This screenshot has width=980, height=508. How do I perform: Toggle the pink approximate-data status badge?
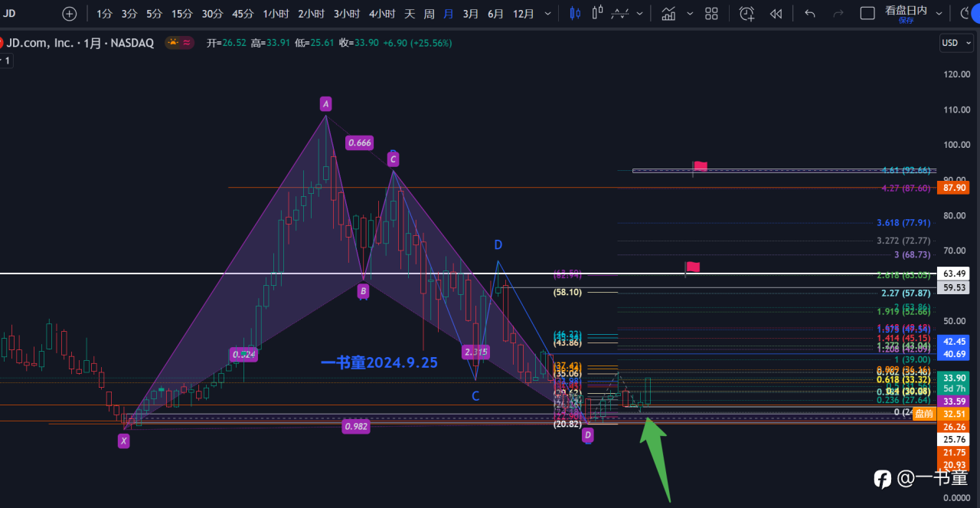[x=187, y=43]
